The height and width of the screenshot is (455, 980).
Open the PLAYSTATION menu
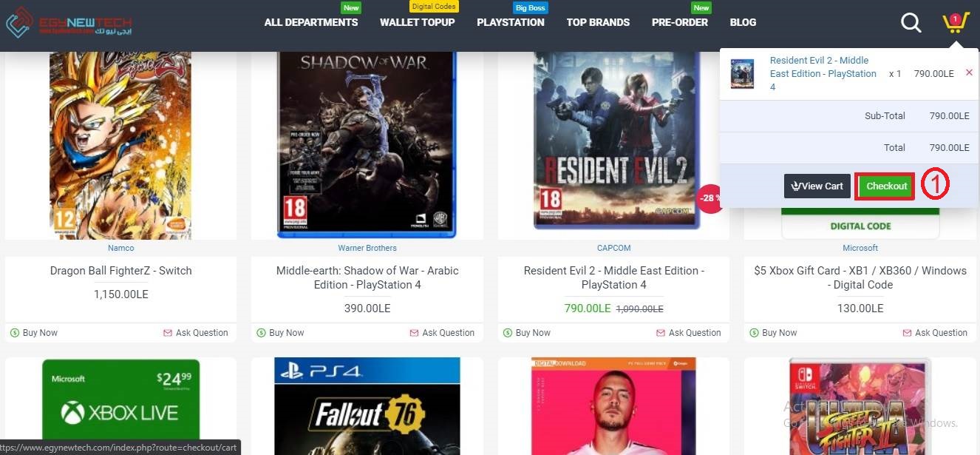511,22
